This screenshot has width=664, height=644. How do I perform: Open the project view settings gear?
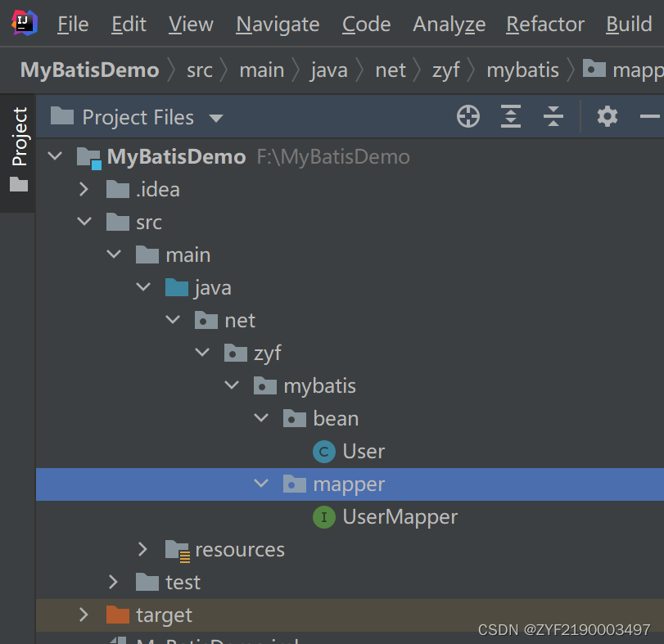(608, 116)
